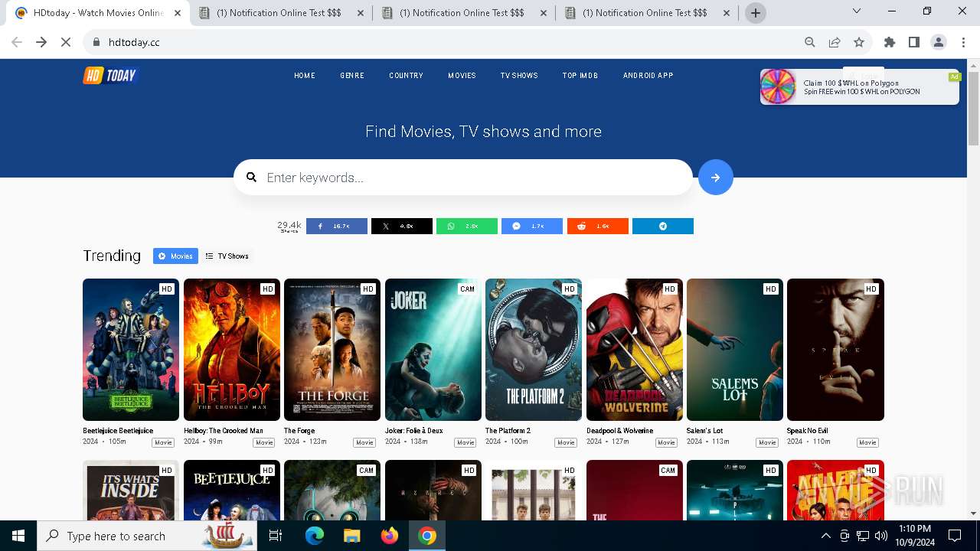980x551 pixels.
Task: Click Chrome icon in taskbar
Action: tap(427, 536)
